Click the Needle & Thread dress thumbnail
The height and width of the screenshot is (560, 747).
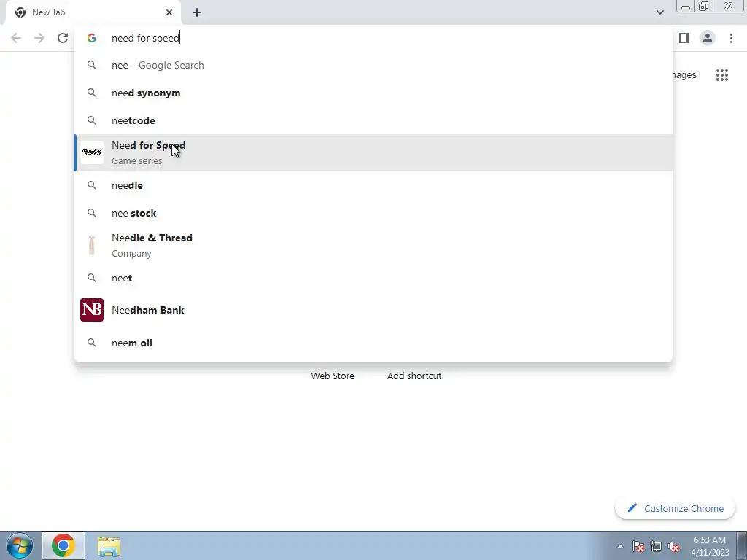pyautogui.click(x=92, y=245)
